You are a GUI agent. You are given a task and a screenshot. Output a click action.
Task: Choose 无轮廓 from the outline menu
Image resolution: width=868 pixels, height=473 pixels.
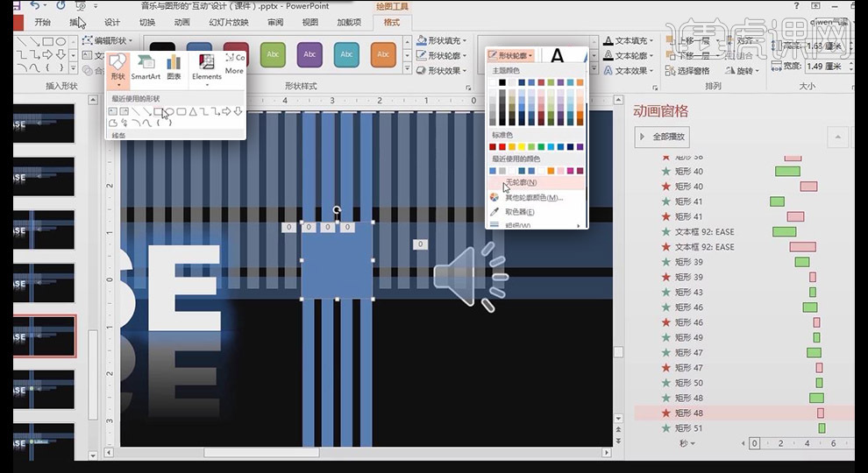(521, 182)
